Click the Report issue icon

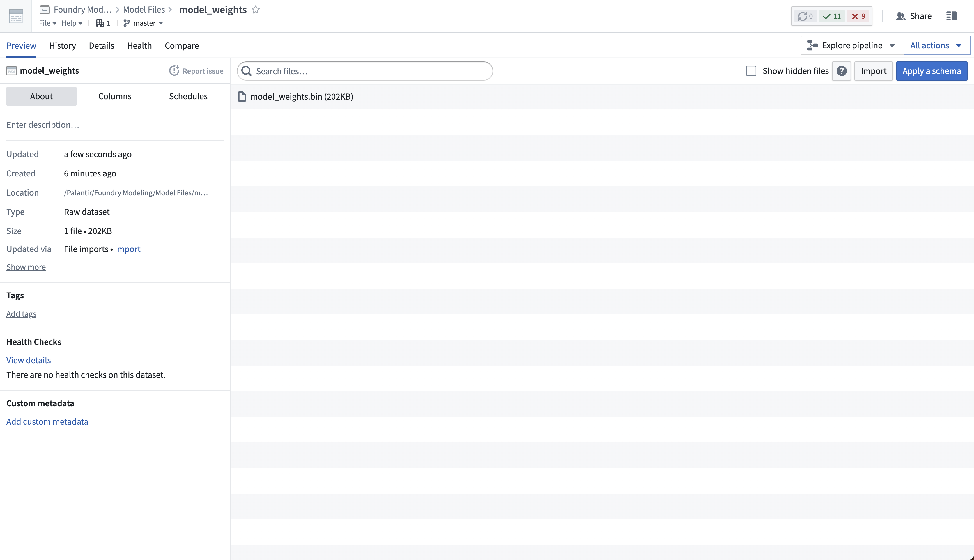pyautogui.click(x=174, y=71)
